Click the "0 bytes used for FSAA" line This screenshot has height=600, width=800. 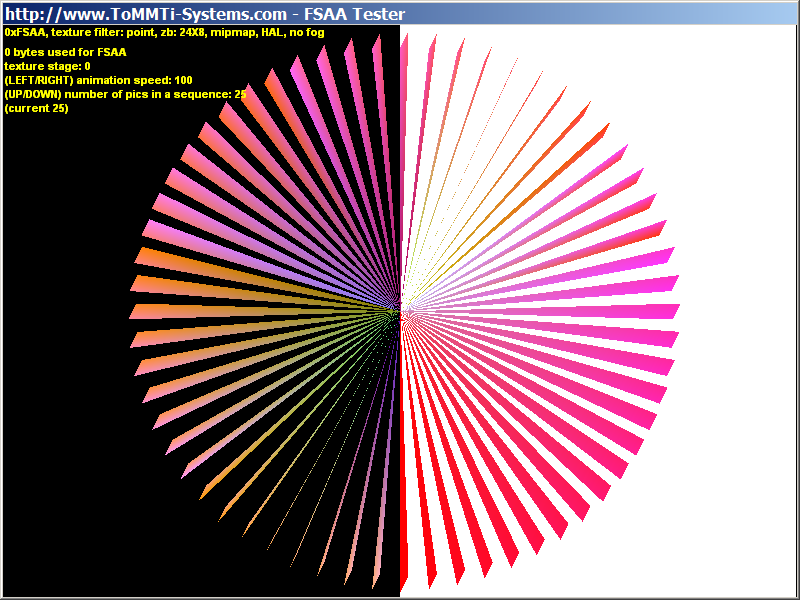point(65,52)
